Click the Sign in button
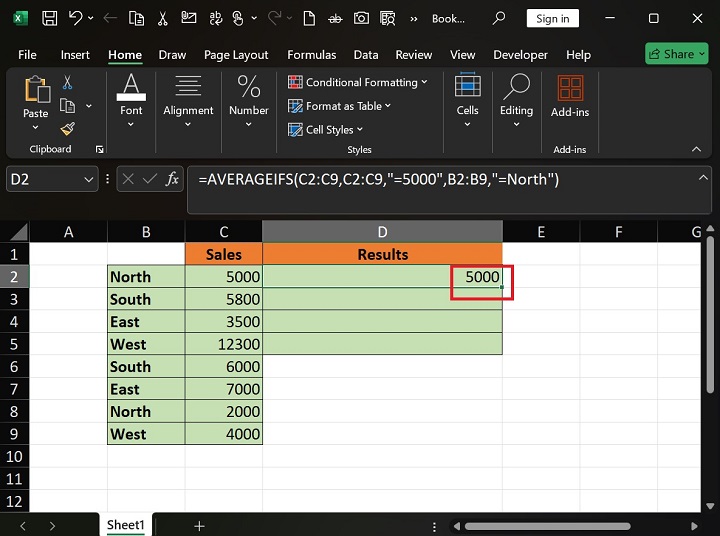720x536 pixels. (552, 18)
